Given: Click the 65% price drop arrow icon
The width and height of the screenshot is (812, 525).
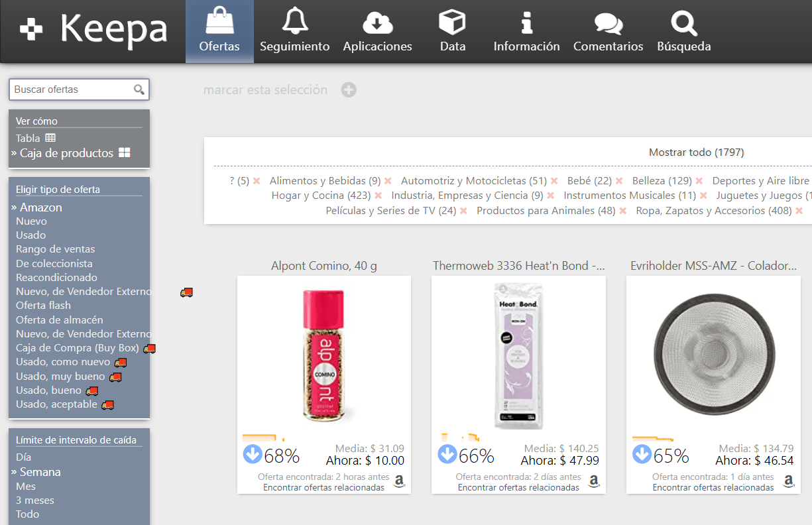Looking at the screenshot, I should [x=642, y=455].
